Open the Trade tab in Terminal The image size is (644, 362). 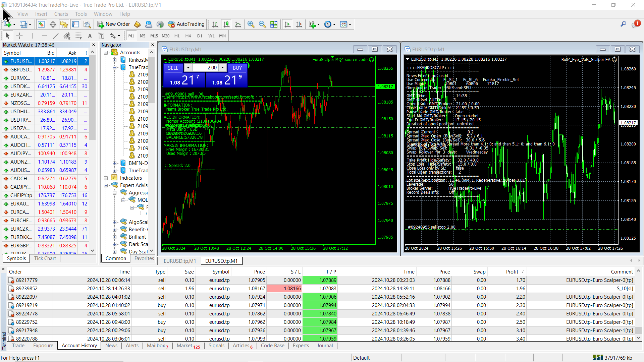pos(18,346)
